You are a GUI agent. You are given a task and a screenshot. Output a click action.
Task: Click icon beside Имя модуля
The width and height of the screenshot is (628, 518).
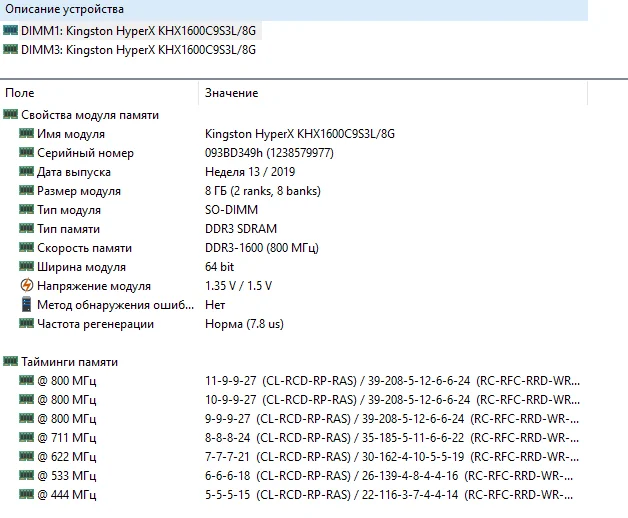(26, 133)
